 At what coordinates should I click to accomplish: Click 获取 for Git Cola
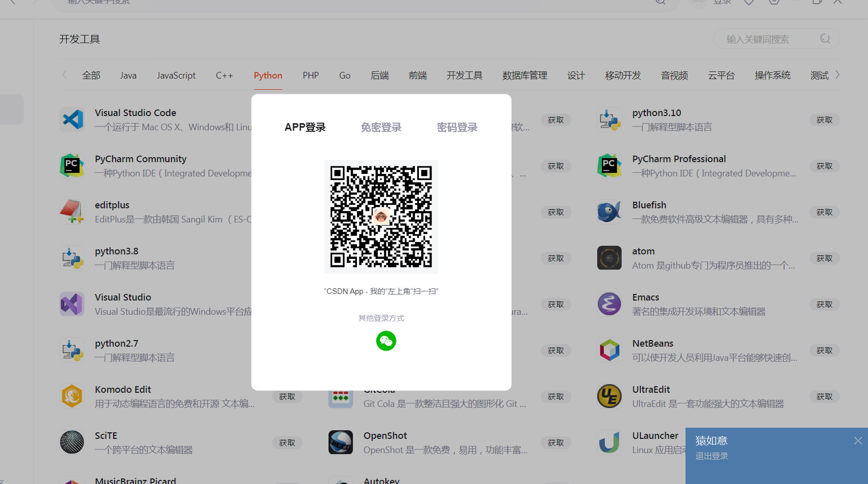tap(556, 397)
